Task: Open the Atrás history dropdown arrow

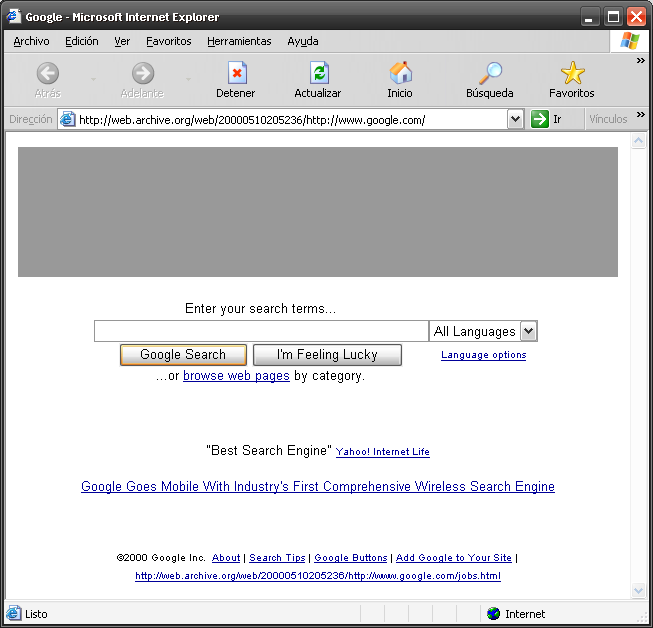Action: (93, 79)
